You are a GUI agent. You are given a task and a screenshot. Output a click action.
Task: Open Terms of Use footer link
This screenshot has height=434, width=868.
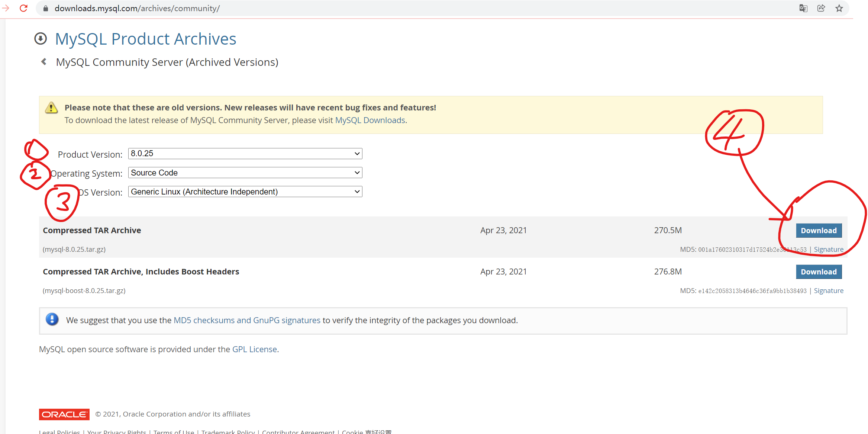pyautogui.click(x=174, y=431)
